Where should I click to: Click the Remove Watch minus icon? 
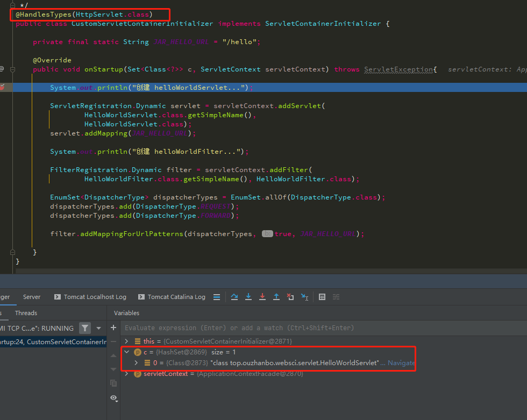click(x=113, y=341)
